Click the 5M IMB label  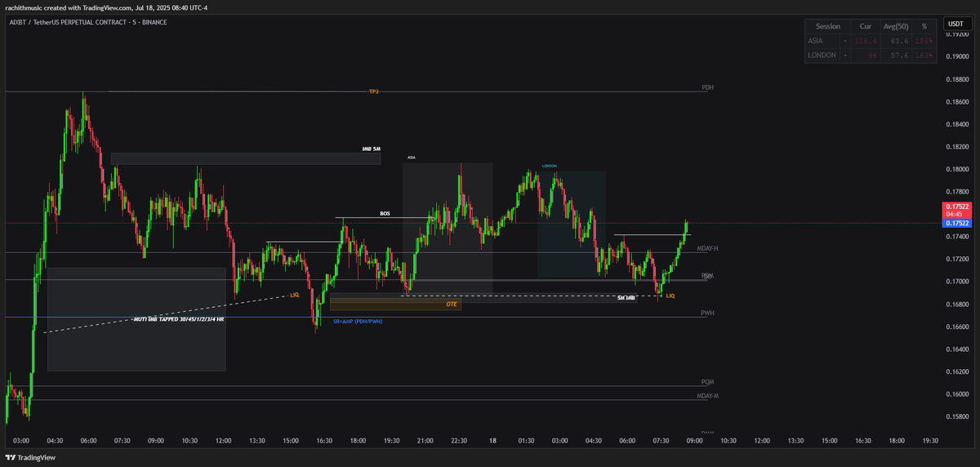click(x=626, y=298)
